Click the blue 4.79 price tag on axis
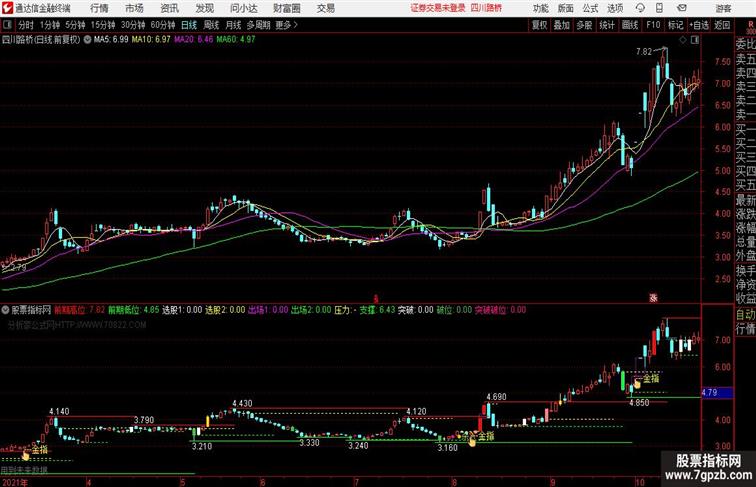 (x=716, y=392)
